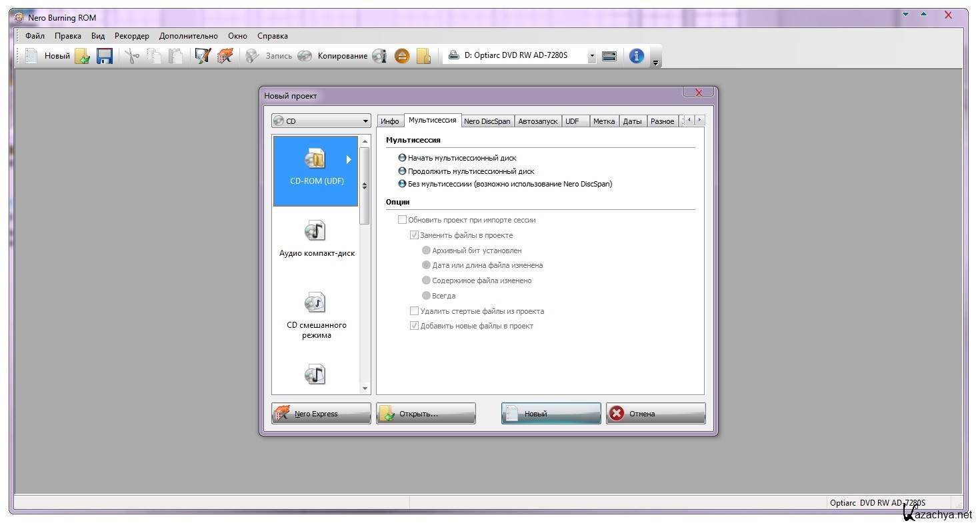The height and width of the screenshot is (527, 980).
Task: Switch to the Nero DiscSpan tab
Action: pos(487,121)
